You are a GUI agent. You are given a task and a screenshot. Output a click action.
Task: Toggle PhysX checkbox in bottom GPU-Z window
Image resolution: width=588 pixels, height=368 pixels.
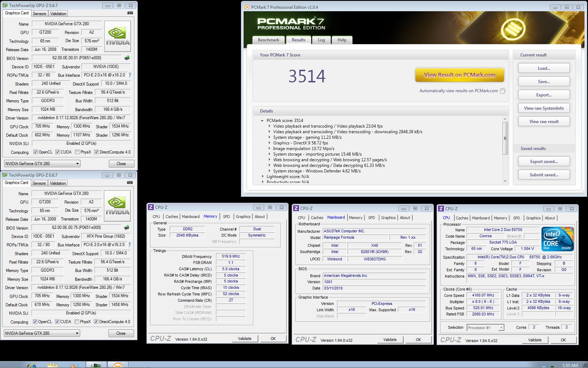coord(77,322)
